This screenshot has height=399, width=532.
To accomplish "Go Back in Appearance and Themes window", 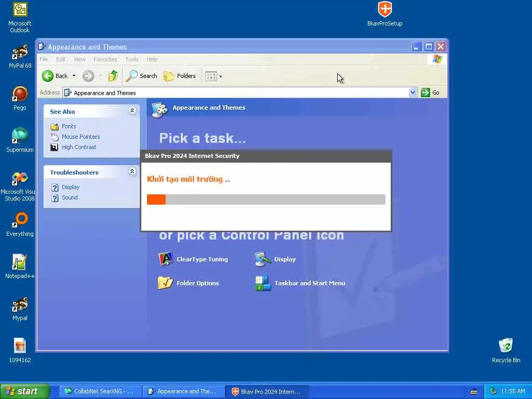I will point(55,76).
